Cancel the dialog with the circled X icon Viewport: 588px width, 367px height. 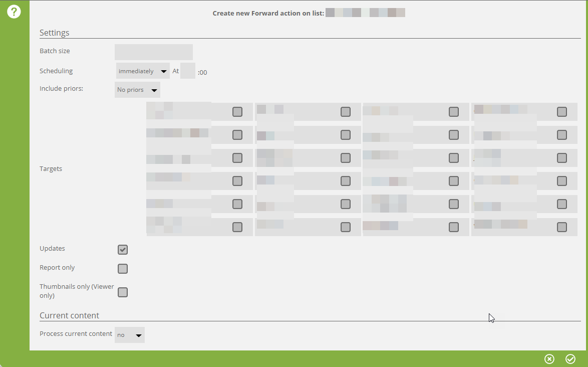(x=549, y=359)
